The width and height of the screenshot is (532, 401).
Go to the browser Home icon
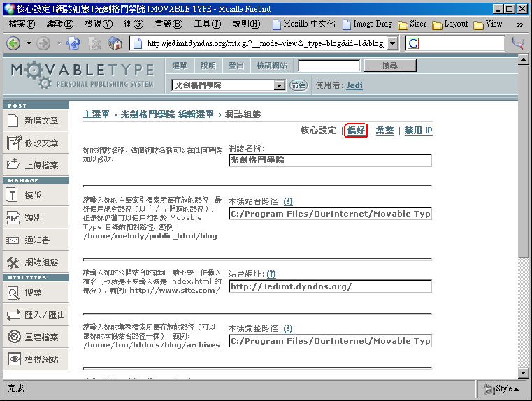pos(115,43)
